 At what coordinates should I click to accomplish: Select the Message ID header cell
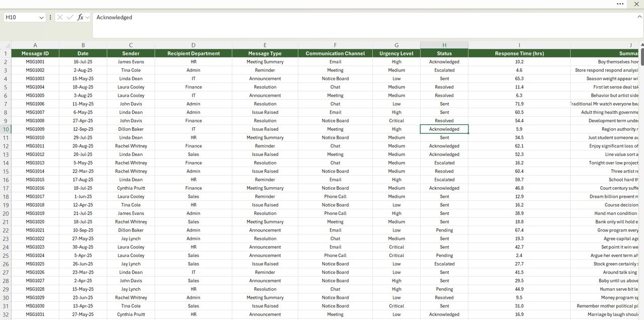point(35,53)
